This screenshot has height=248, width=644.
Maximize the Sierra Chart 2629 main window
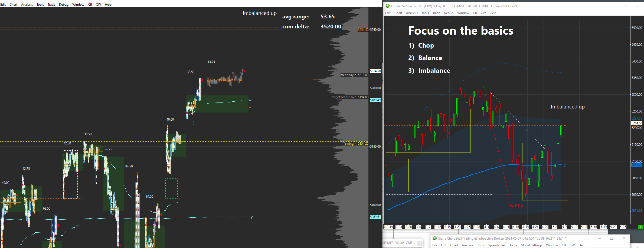[612, 238]
